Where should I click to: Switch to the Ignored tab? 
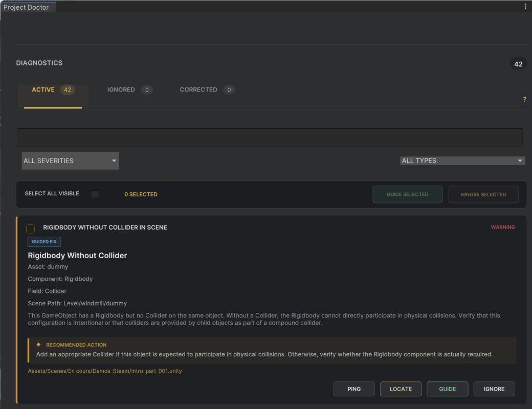coord(129,90)
